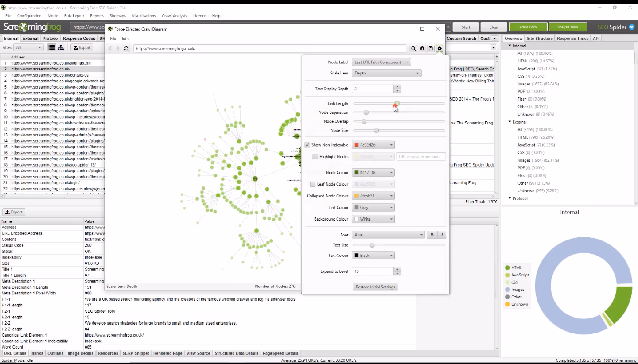Collapse the Internal tree section in Overview
The height and width of the screenshot is (364, 638).
tap(510, 46)
